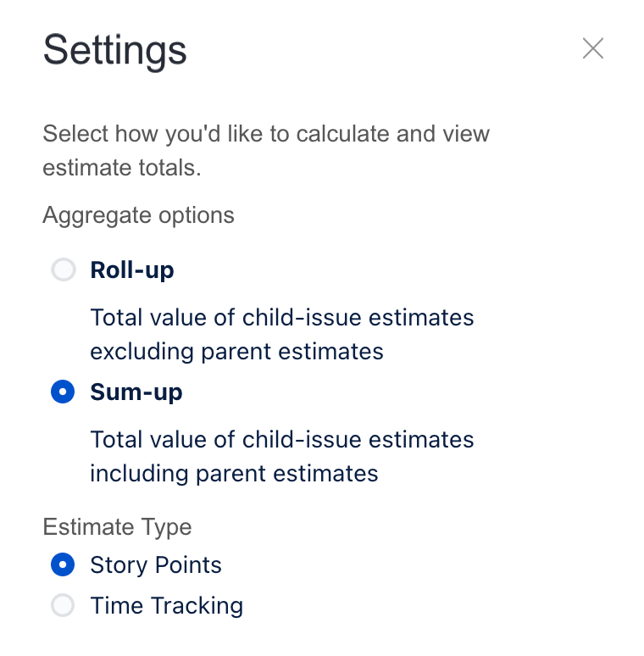The width and height of the screenshot is (644, 656).
Task: Choose the Time Tracking radio button circle
Action: [64, 605]
